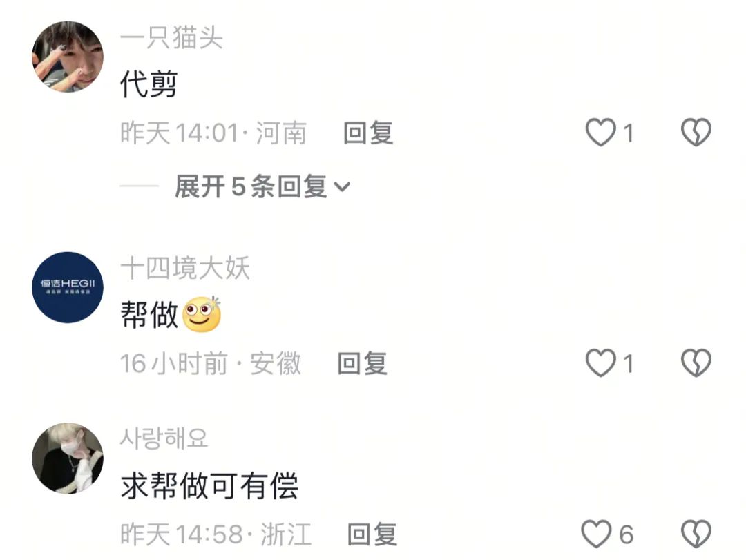
Task: Open the HEGII avatar profile
Action: 68,287
